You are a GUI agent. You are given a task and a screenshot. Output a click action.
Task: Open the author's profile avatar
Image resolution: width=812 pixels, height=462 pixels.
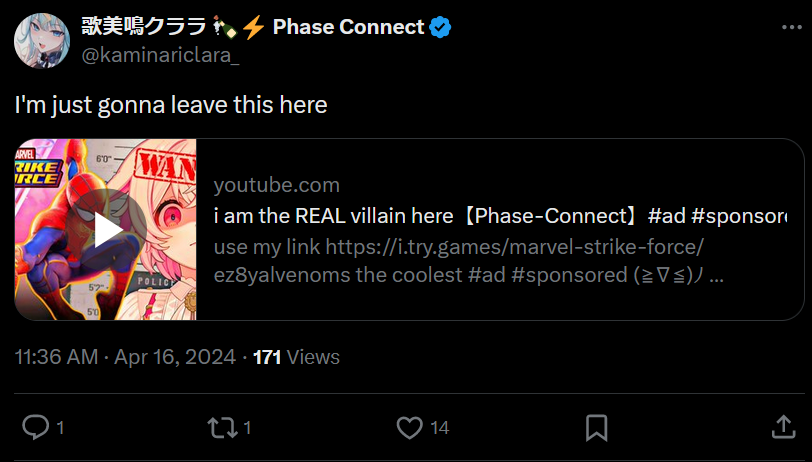(41, 40)
